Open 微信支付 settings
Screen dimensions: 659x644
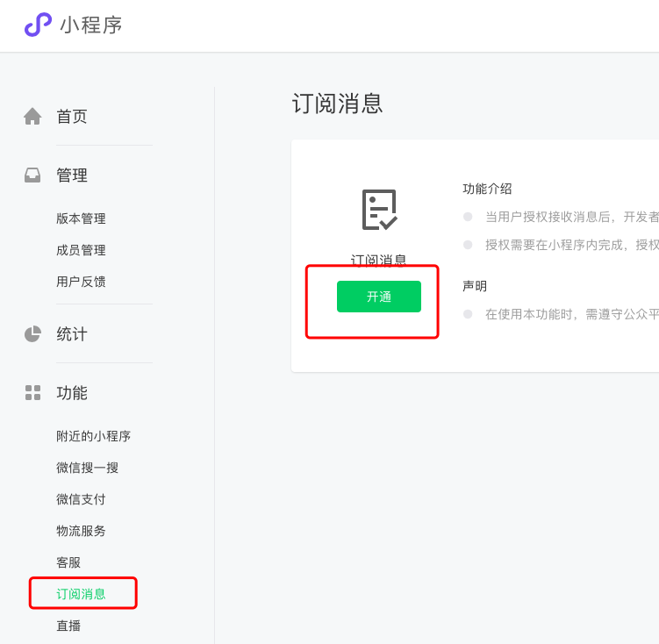pos(81,499)
